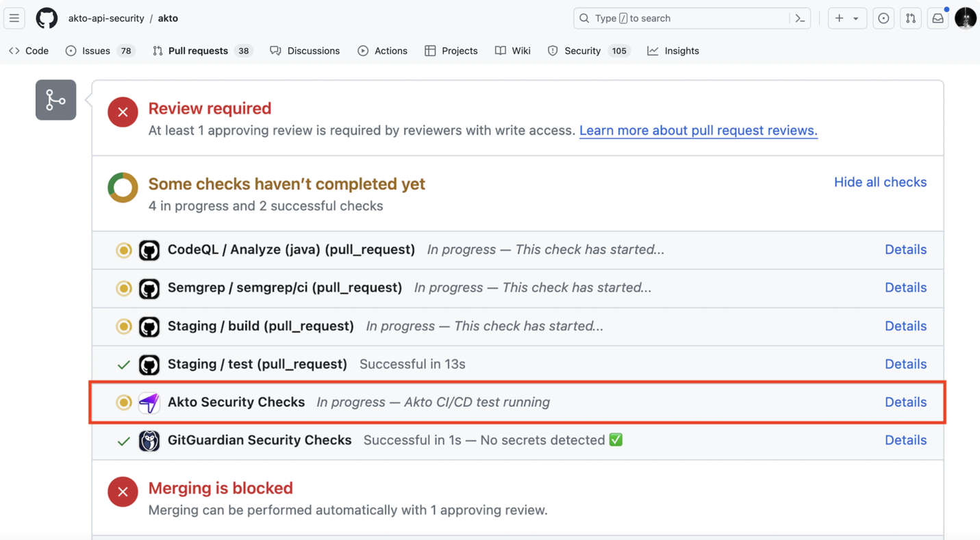Open Details for Staging / build check
980x540 pixels.
point(905,326)
